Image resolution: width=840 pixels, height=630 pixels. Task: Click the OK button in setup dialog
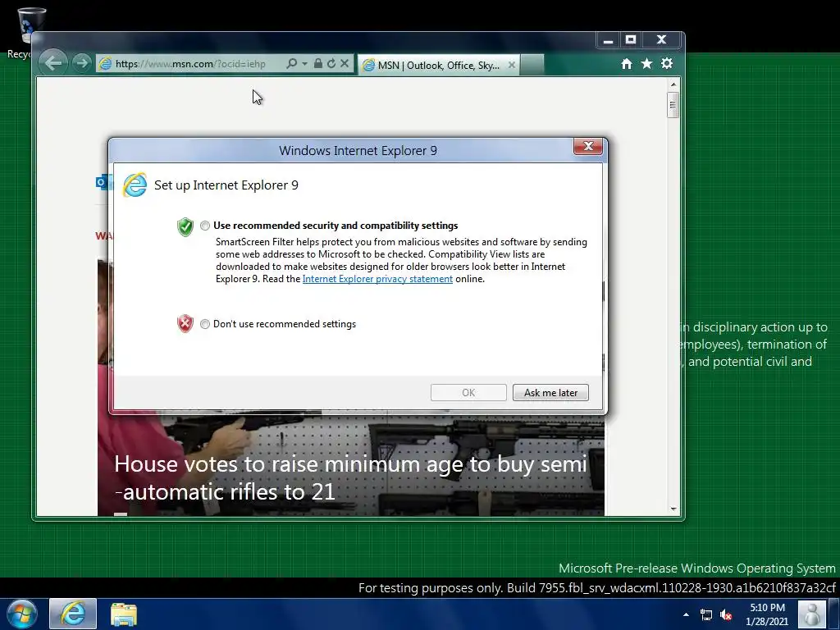[x=468, y=393]
